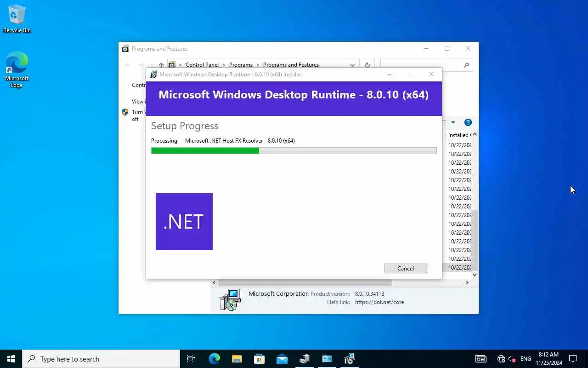Click the Windows Start button
The image size is (588, 368).
11,359
